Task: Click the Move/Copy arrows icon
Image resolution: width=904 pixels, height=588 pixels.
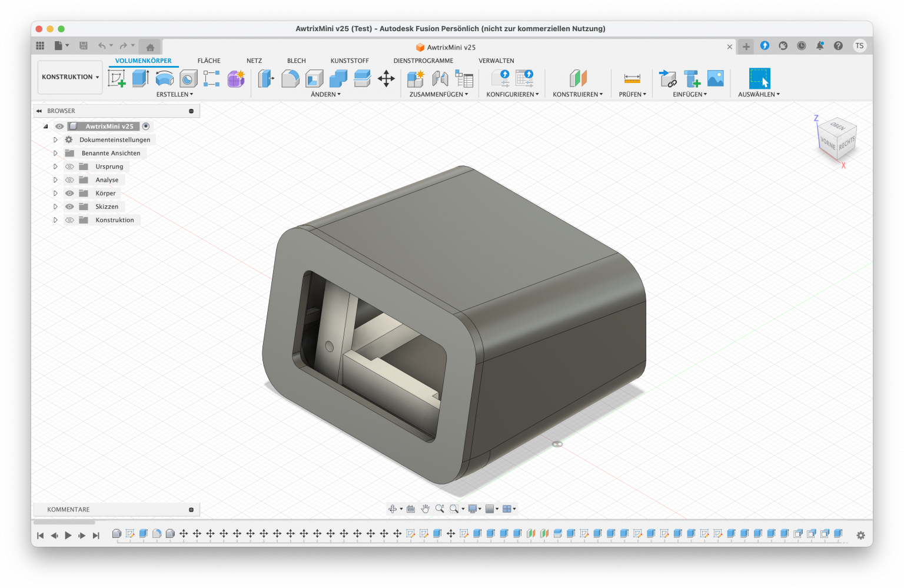Action: click(386, 78)
